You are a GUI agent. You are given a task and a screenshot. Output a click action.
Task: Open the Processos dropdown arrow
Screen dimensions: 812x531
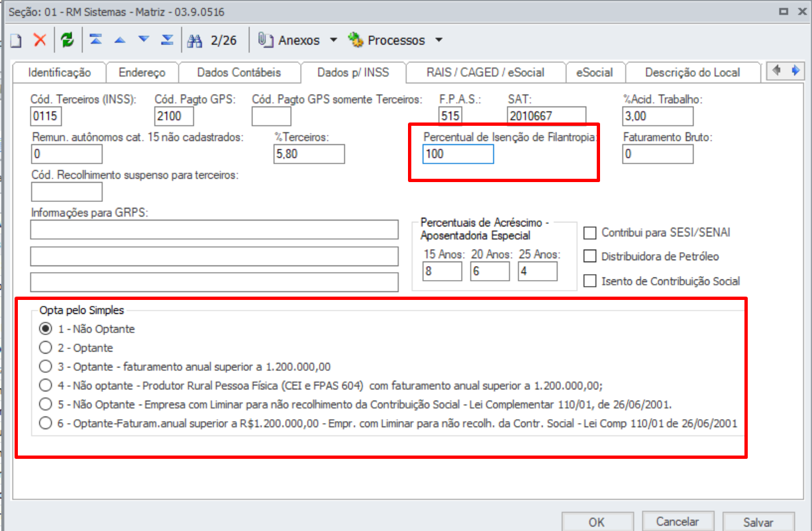(x=438, y=40)
